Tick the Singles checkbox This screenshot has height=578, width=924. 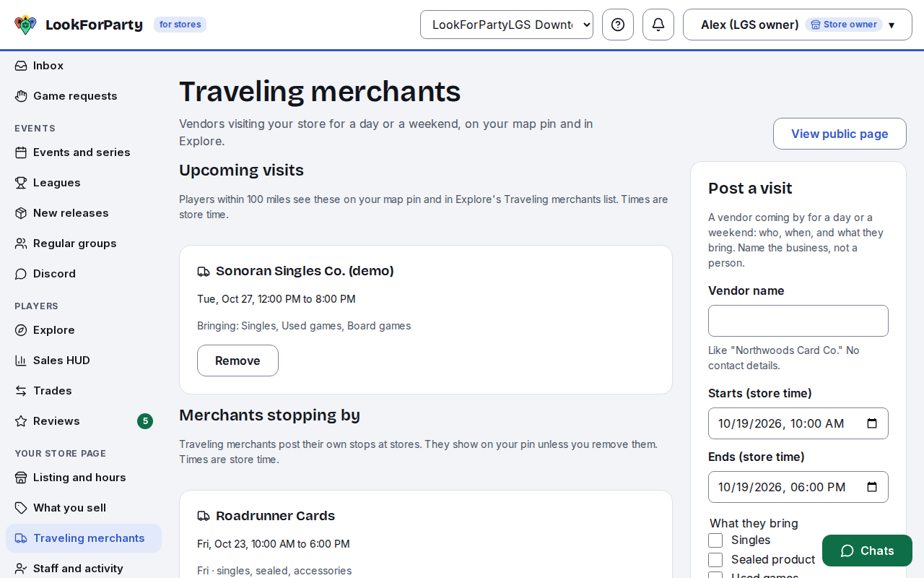[x=715, y=540]
